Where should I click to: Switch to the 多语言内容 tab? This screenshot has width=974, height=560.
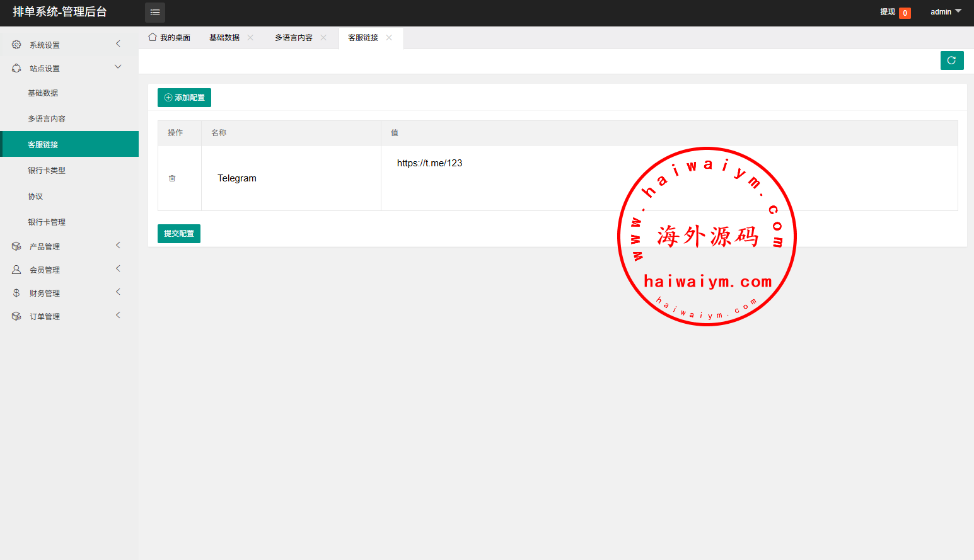pos(294,38)
